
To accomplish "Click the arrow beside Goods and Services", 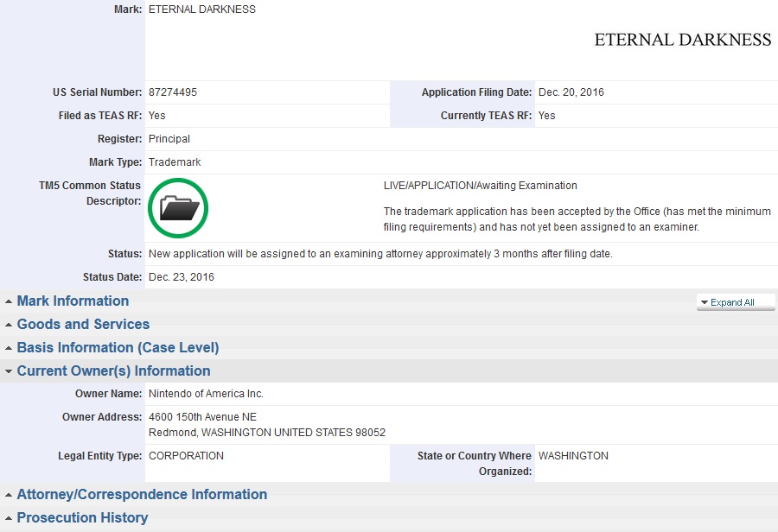I will [x=9, y=325].
